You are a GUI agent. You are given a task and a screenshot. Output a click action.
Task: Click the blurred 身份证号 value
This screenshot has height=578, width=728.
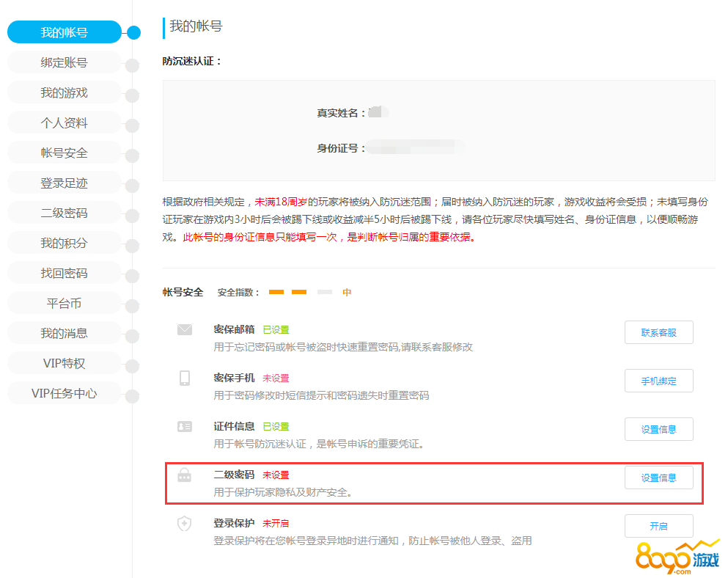pyautogui.click(x=414, y=147)
